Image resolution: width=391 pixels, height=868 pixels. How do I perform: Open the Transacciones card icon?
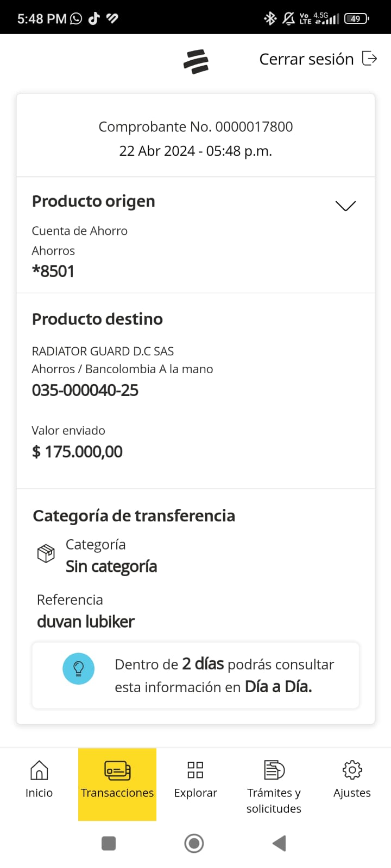click(117, 770)
